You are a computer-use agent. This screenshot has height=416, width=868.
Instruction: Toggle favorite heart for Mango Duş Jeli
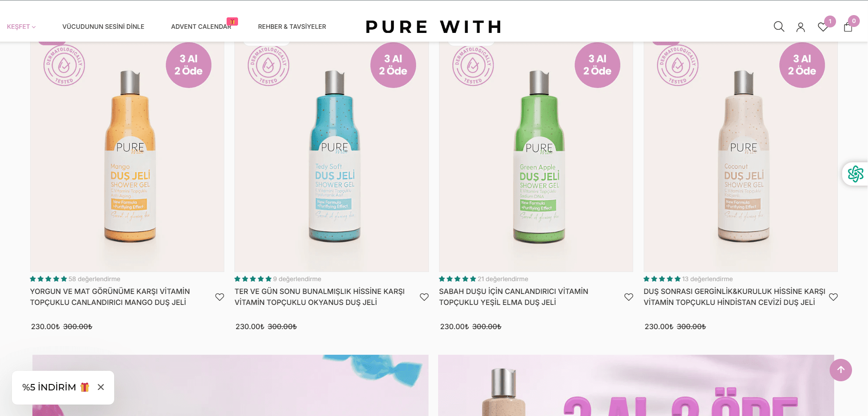click(220, 297)
